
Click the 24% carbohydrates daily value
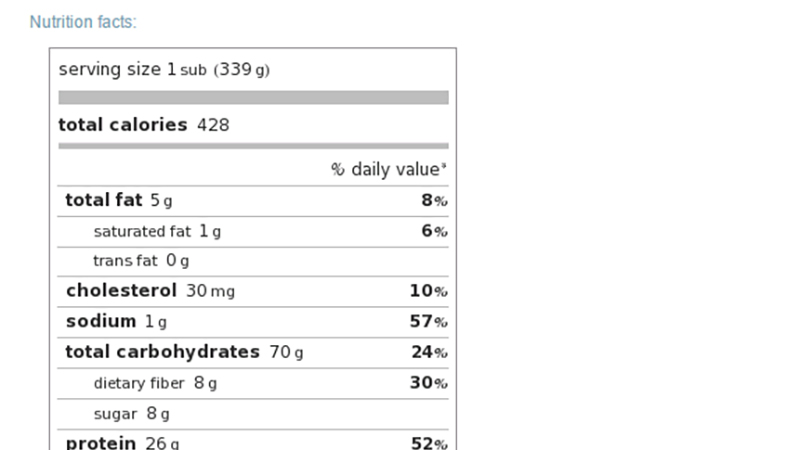coord(430,352)
